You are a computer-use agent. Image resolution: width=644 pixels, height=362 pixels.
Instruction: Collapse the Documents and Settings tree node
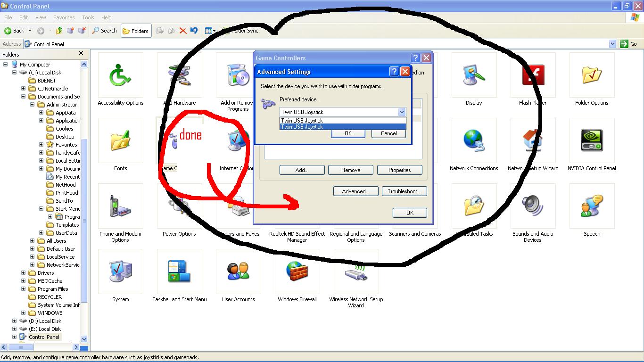tap(24, 97)
